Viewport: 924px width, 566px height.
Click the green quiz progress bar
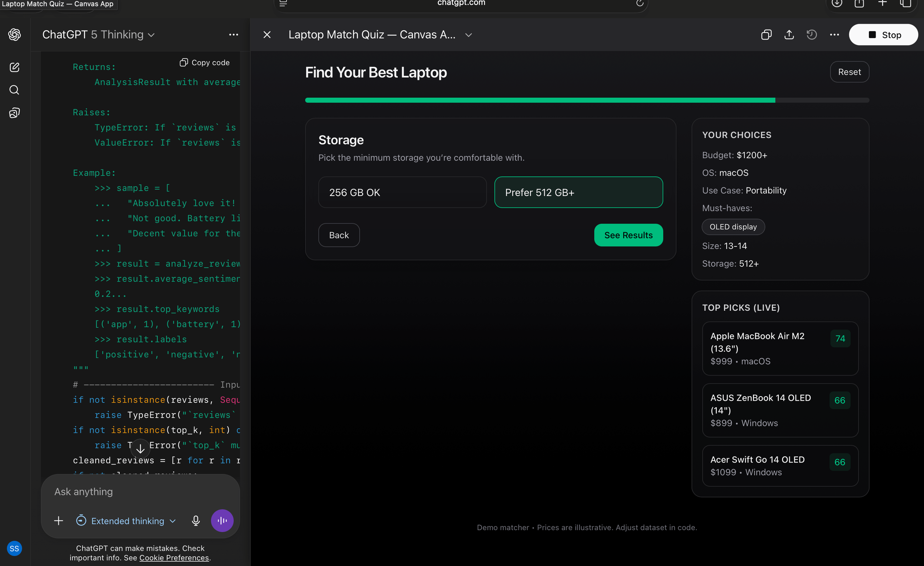540,100
